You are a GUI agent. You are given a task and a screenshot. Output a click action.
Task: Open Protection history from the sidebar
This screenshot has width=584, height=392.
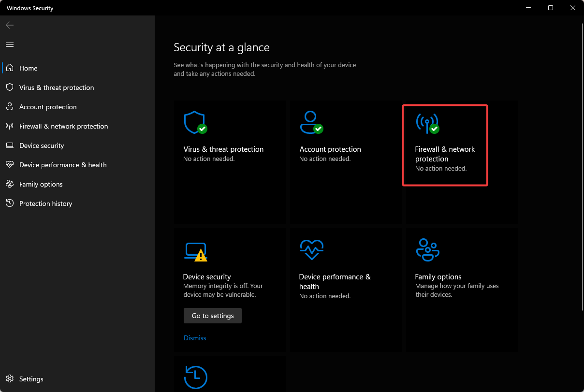(45, 203)
